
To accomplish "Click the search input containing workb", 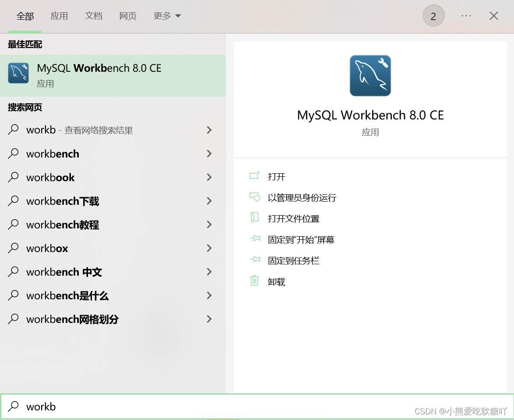I will pos(257,406).
